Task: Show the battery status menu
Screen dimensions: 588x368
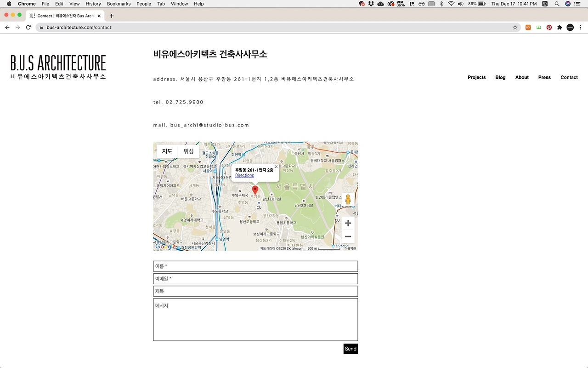Action: click(x=477, y=4)
